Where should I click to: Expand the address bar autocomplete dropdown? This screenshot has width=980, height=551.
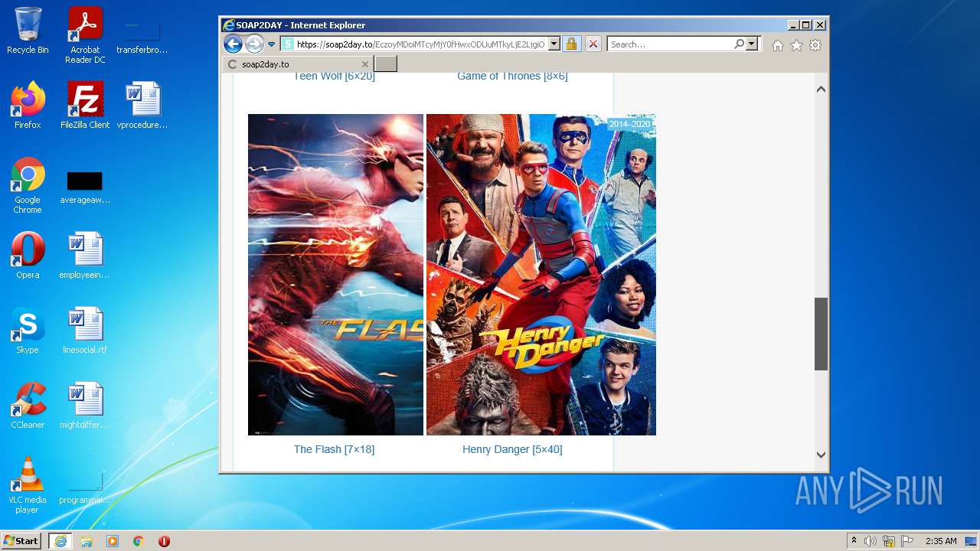(554, 44)
